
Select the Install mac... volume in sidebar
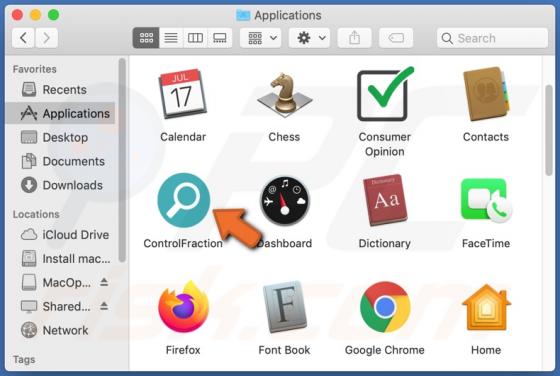[60, 259]
